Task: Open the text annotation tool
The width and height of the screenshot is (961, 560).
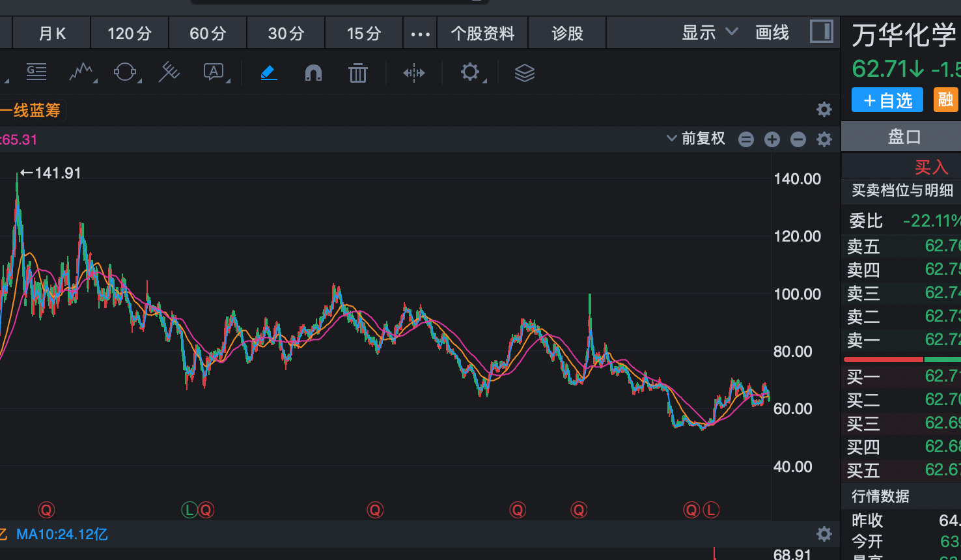Action: pos(214,72)
